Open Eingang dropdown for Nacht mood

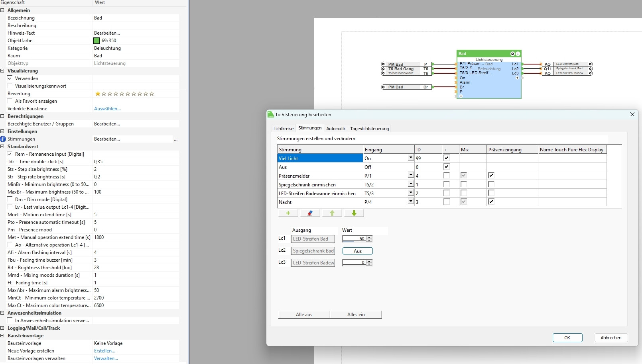click(x=410, y=202)
